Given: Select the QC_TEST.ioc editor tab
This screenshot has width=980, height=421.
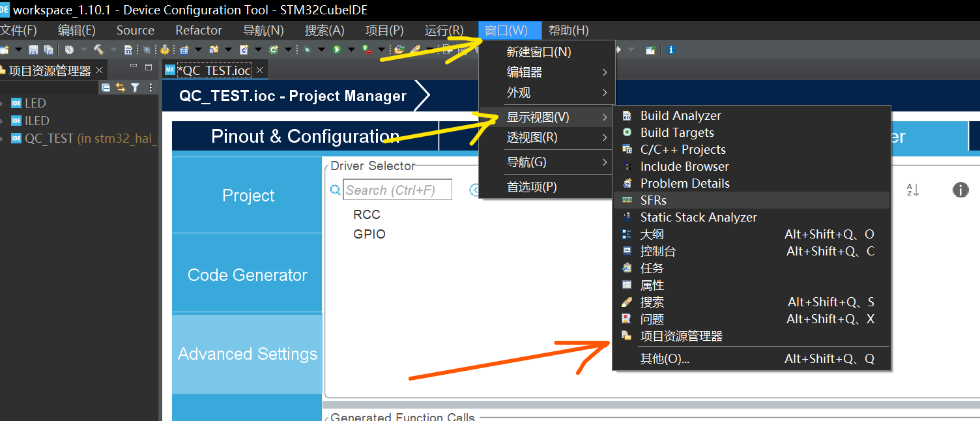Looking at the screenshot, I should click(x=214, y=70).
